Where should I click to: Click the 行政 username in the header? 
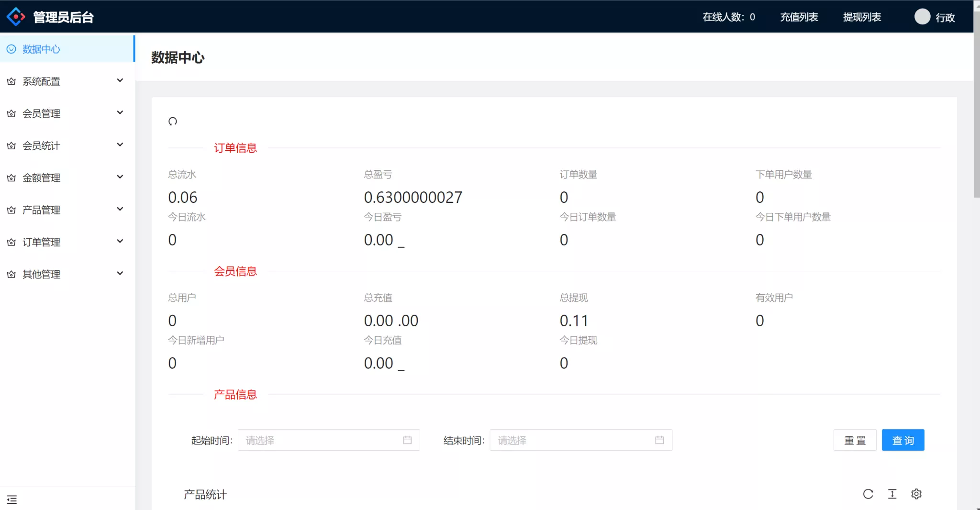tap(945, 18)
